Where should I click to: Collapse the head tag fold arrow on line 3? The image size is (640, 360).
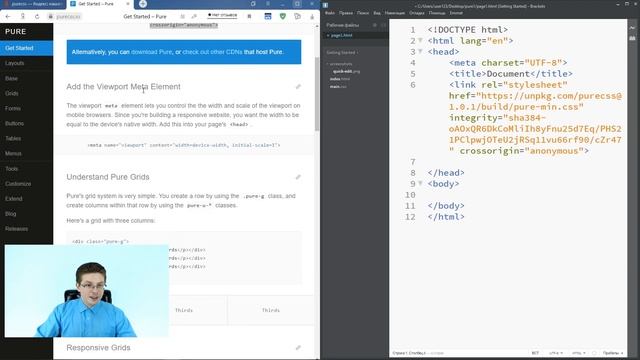[x=420, y=51]
